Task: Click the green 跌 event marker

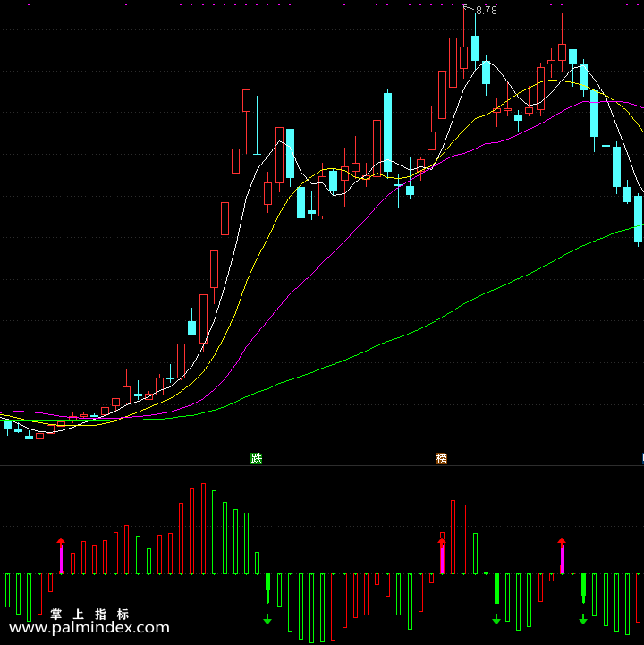Action: 256,458
